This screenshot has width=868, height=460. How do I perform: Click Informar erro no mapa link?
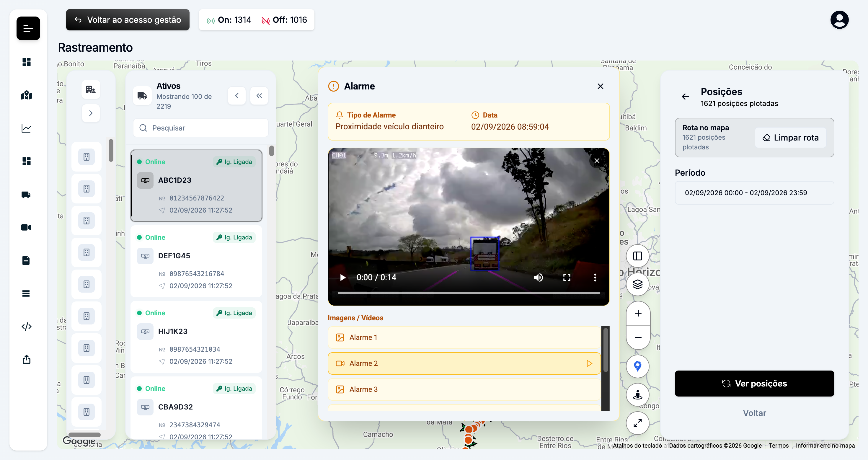pyautogui.click(x=825, y=446)
